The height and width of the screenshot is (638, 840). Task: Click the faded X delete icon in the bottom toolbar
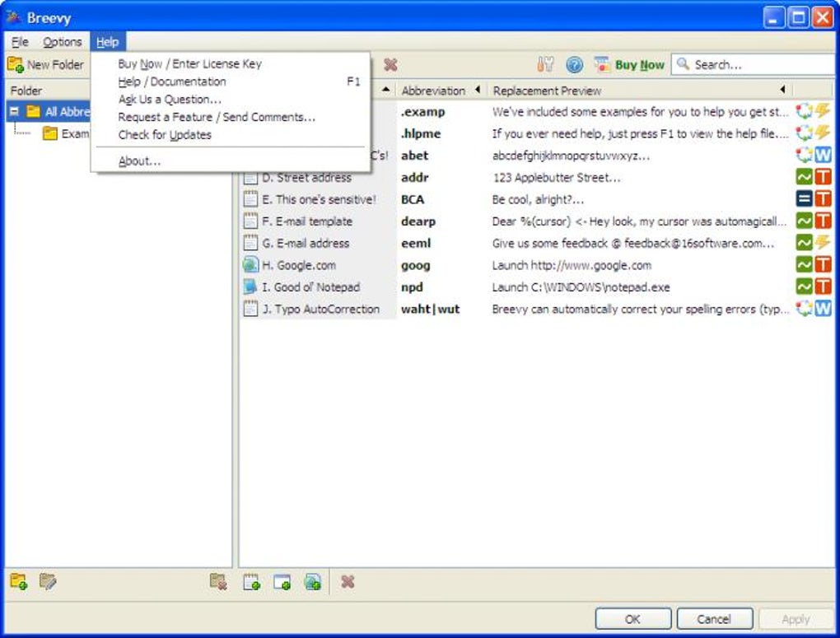pos(348,582)
